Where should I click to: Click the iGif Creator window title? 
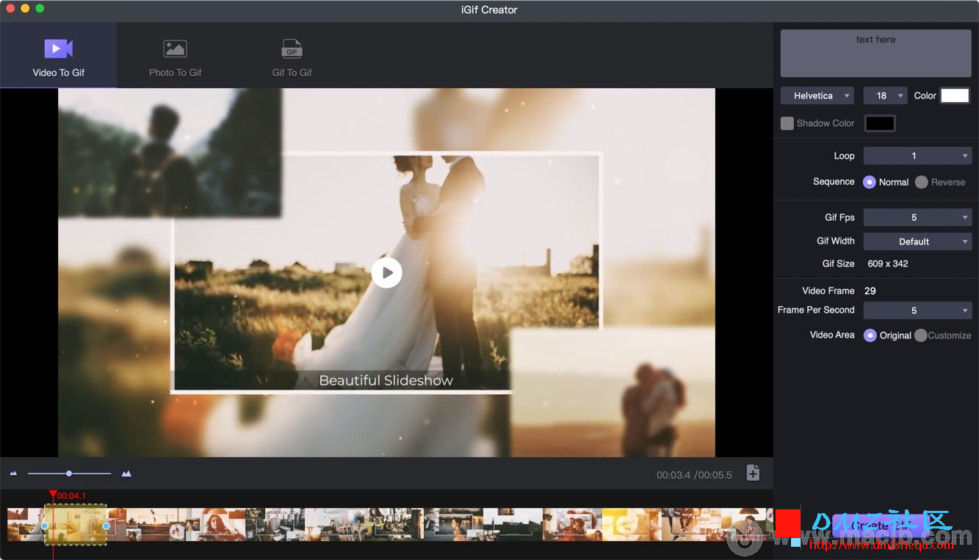tap(489, 10)
